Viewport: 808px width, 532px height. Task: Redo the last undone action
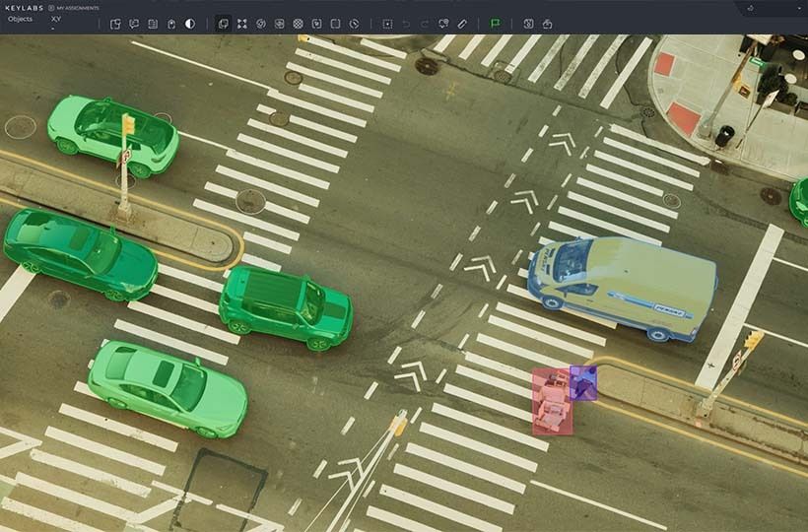425,24
